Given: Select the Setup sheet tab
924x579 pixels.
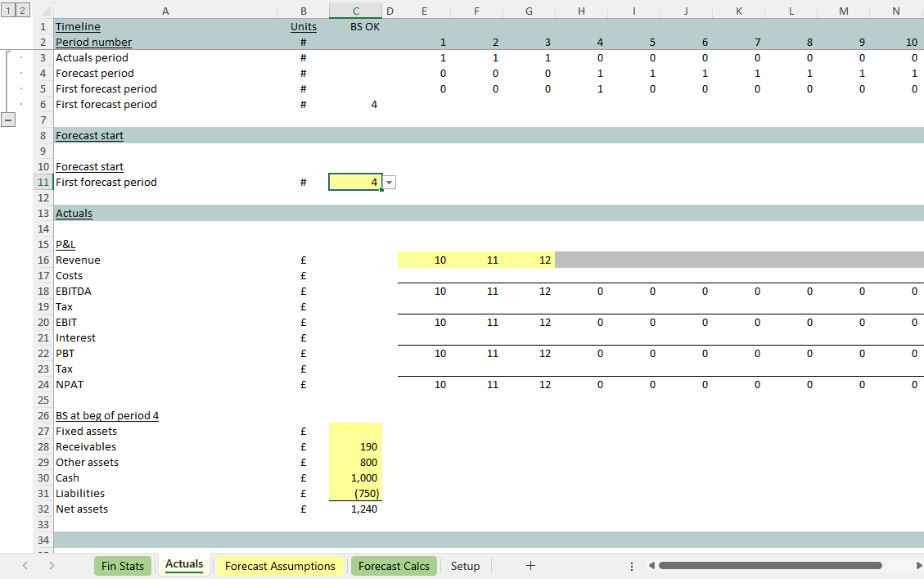Looking at the screenshot, I should tap(465, 565).
